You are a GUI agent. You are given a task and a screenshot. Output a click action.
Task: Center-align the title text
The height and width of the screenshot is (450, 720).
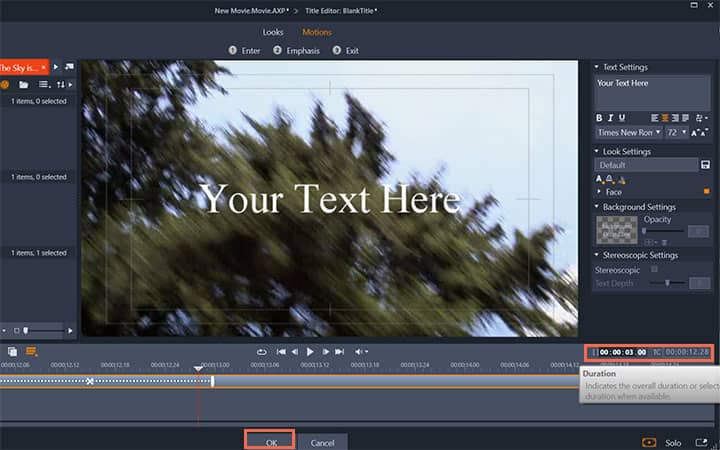(x=664, y=117)
